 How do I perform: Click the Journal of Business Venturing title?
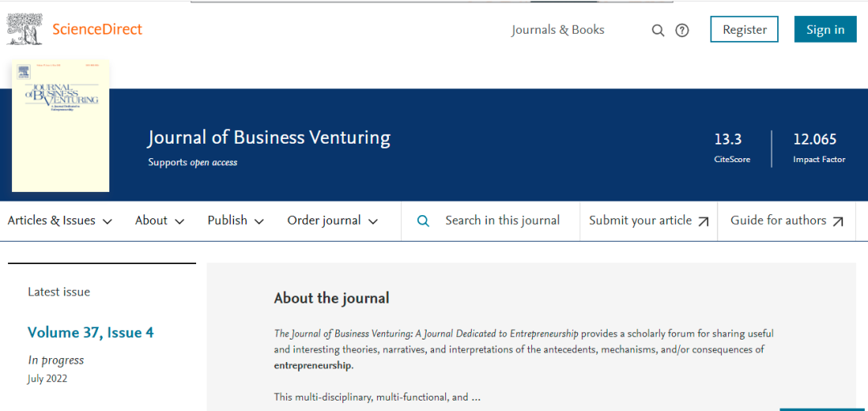269,138
